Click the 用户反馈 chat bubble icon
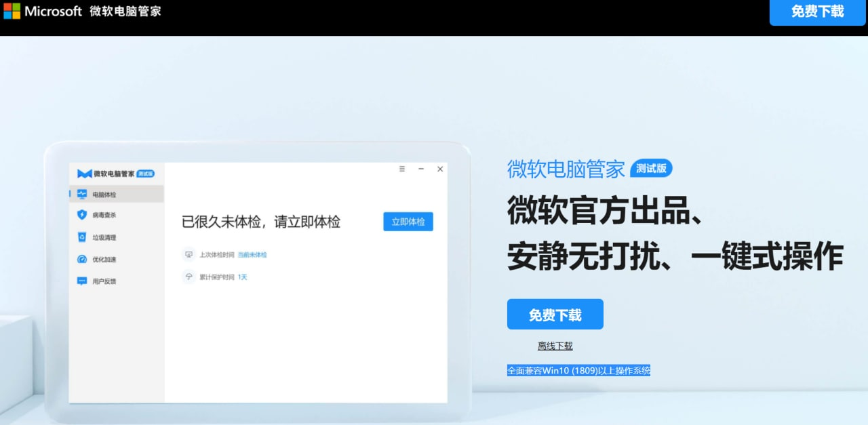The width and height of the screenshot is (868, 425). tap(82, 281)
